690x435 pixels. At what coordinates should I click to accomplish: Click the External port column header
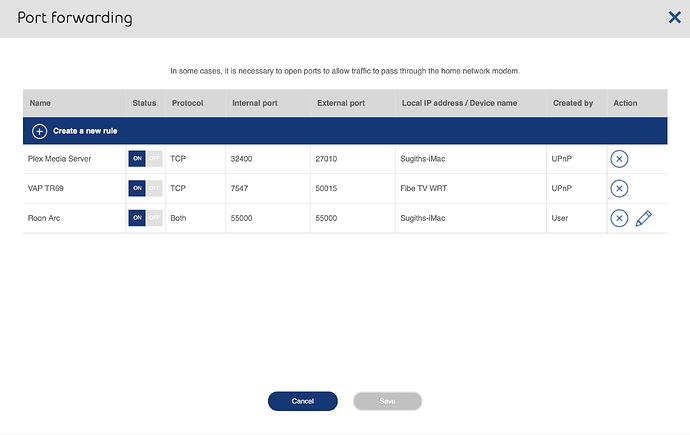click(x=339, y=103)
